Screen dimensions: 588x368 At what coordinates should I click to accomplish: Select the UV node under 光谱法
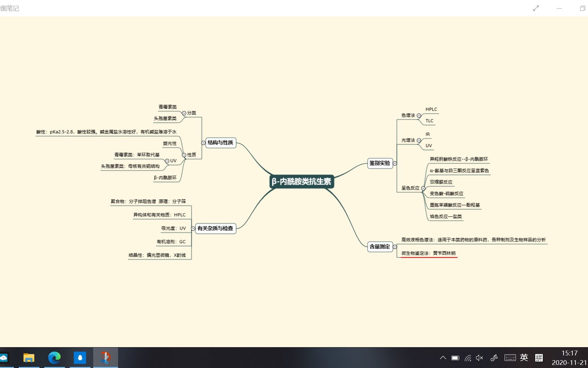tap(429, 146)
